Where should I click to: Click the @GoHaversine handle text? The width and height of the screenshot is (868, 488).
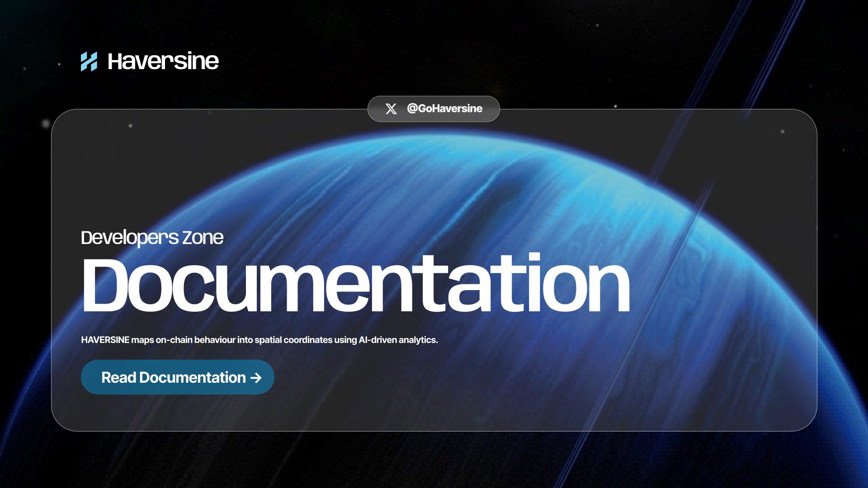click(445, 108)
